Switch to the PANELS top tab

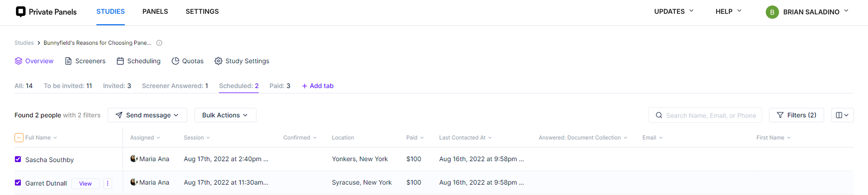[155, 11]
